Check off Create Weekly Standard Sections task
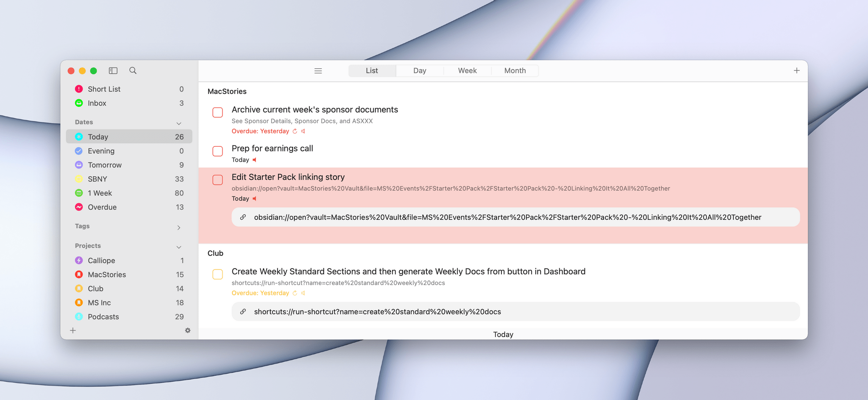868x400 pixels. 217,274
